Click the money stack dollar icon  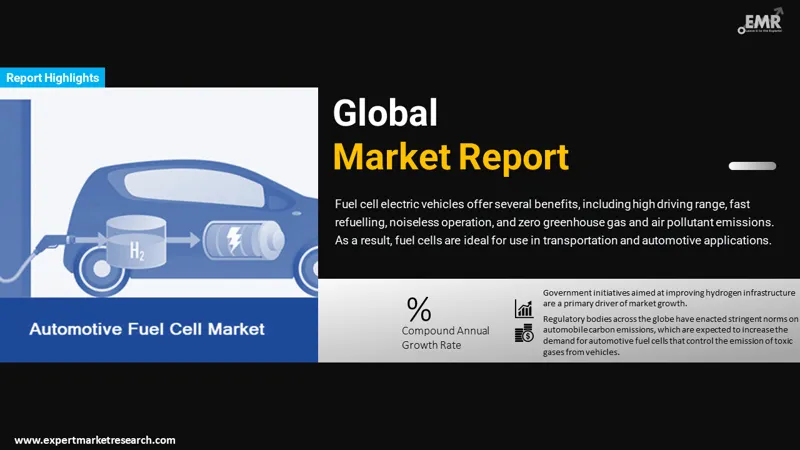[x=524, y=334]
